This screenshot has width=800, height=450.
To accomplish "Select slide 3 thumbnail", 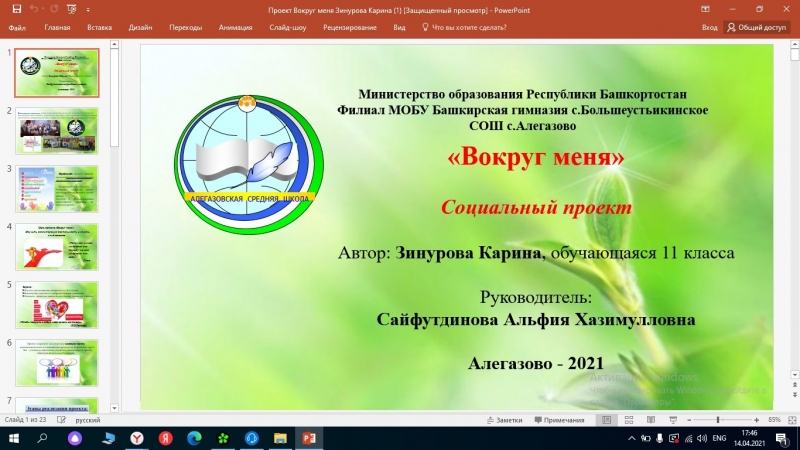I will pos(57,189).
